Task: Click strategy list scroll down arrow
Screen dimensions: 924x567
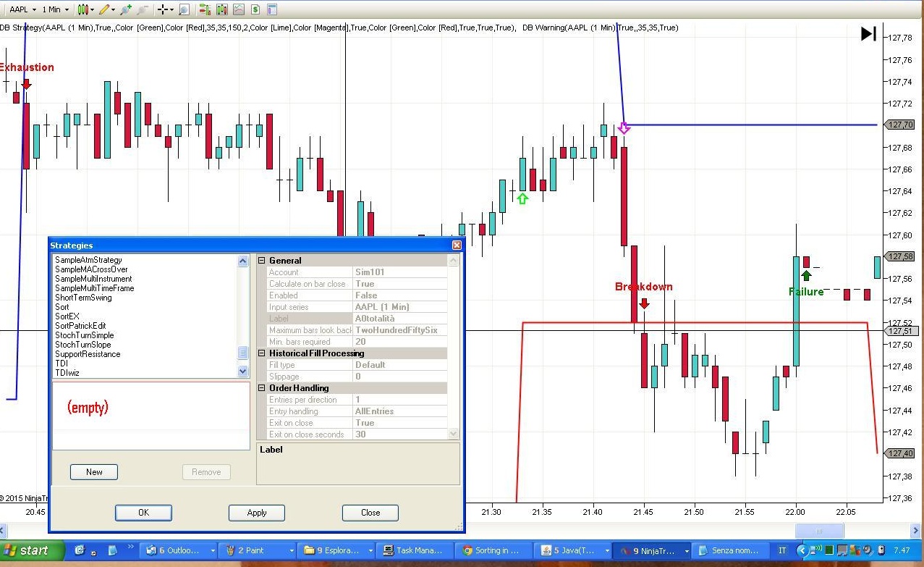Action: point(243,371)
